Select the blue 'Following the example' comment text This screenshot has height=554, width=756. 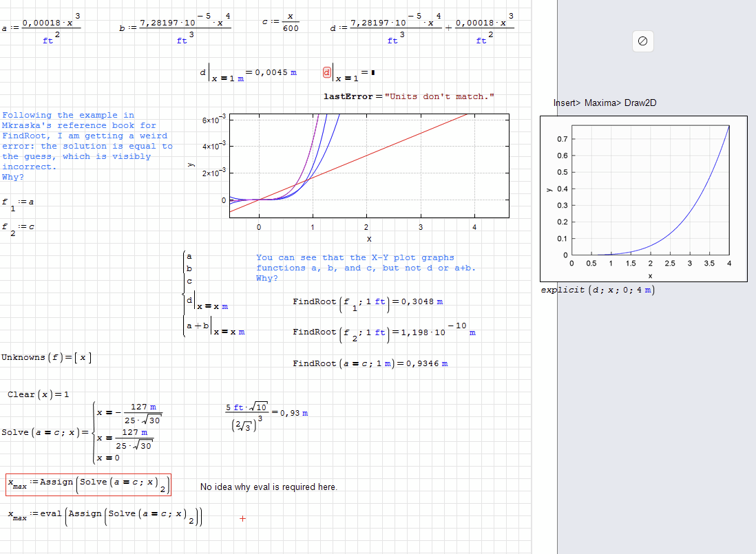tap(87, 146)
